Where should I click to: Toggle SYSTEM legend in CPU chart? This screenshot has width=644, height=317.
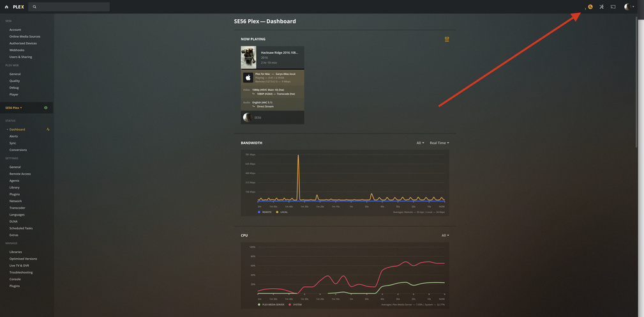(x=296, y=305)
